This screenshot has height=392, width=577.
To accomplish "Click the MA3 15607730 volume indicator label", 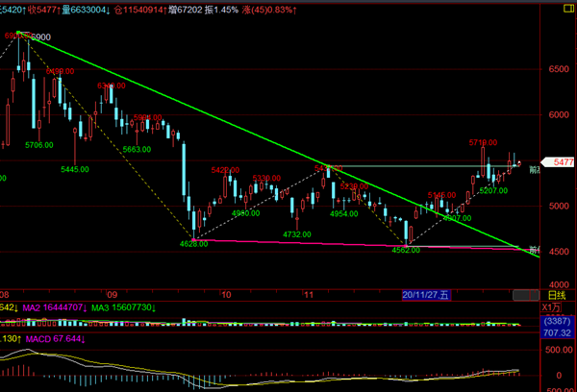I will pyautogui.click(x=123, y=307).
